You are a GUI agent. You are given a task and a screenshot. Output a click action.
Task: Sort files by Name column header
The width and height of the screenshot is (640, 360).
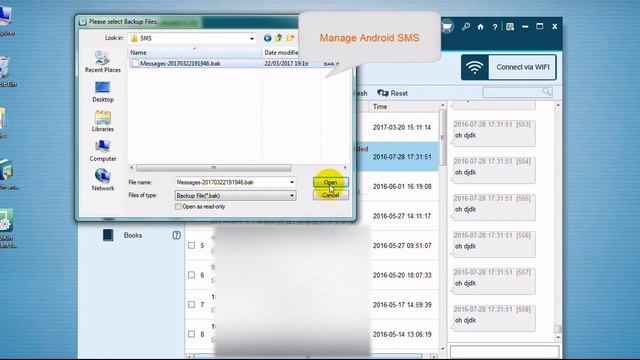point(195,53)
